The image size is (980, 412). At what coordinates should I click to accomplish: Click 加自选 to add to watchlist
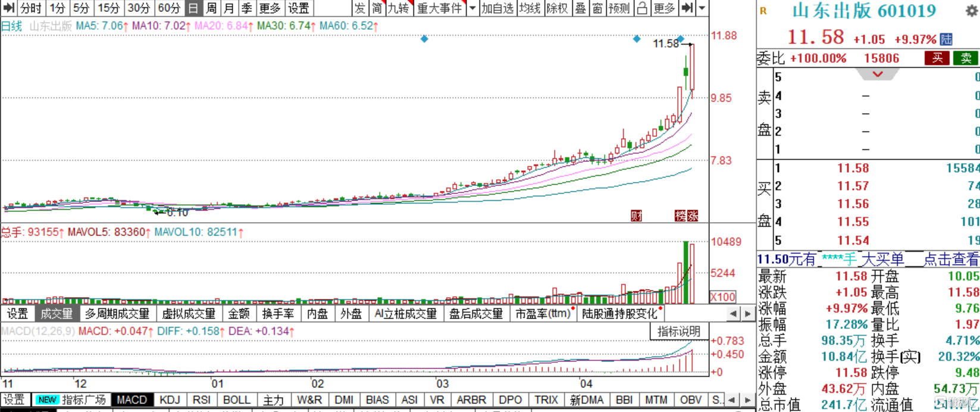click(497, 8)
